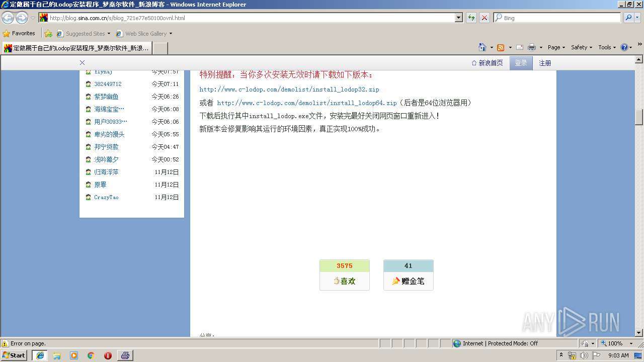This screenshot has width=644, height=362.
Task: Open the Page menu
Action: click(556, 47)
